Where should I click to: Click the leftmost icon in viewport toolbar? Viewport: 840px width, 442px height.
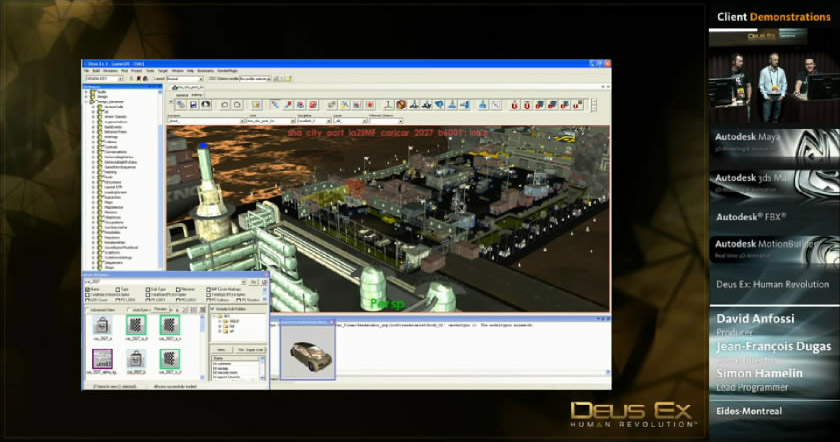point(178,104)
